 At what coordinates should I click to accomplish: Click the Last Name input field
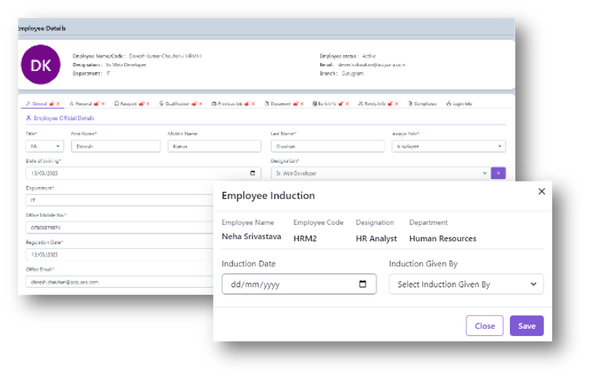pyautogui.click(x=328, y=146)
